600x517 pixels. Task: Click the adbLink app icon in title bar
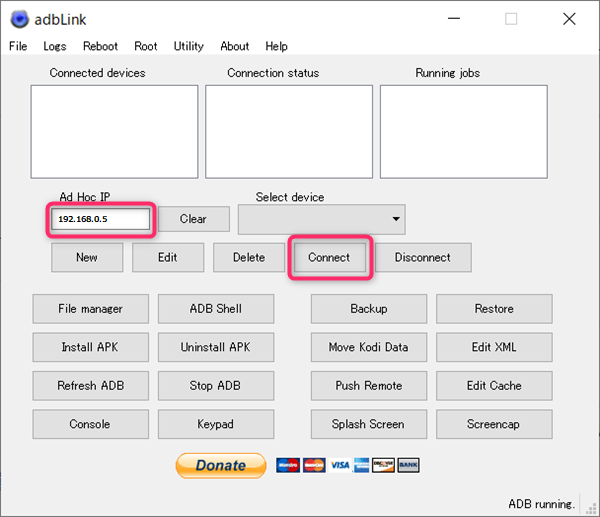(x=20, y=19)
